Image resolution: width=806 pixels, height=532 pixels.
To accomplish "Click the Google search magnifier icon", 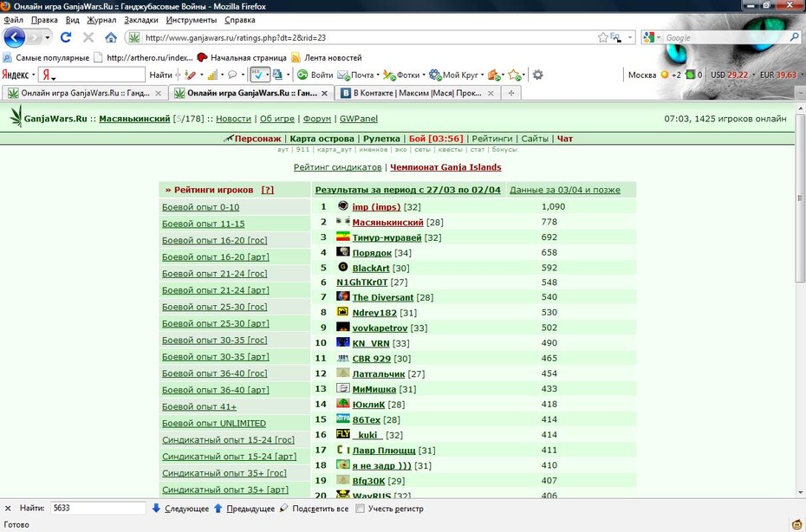I will tap(795, 37).
